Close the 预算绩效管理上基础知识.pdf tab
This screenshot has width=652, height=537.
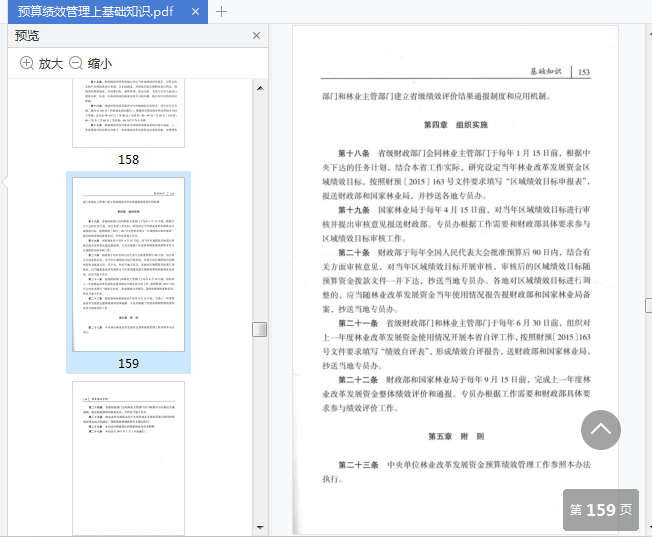pyautogui.click(x=195, y=12)
